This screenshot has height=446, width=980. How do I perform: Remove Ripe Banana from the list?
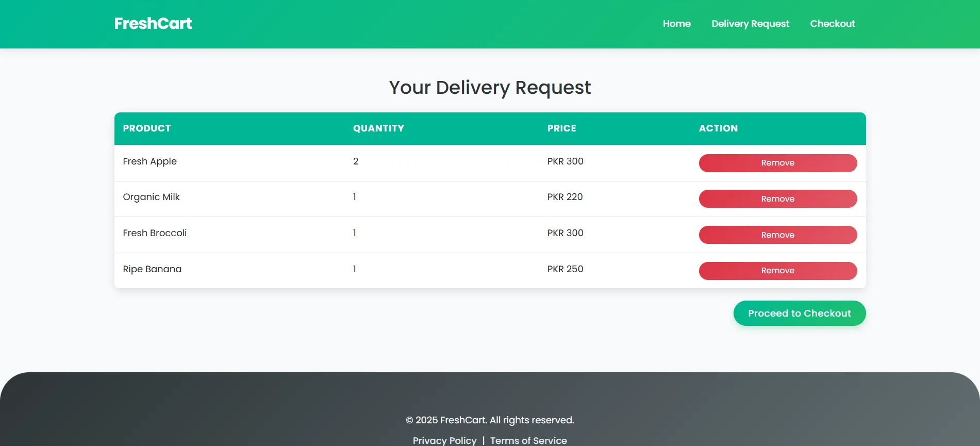pyautogui.click(x=777, y=271)
